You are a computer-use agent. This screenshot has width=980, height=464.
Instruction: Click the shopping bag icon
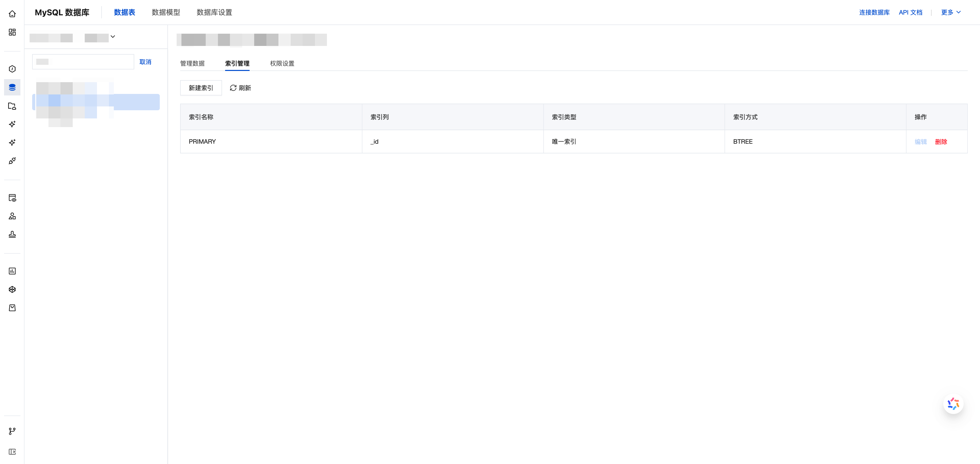[12, 308]
